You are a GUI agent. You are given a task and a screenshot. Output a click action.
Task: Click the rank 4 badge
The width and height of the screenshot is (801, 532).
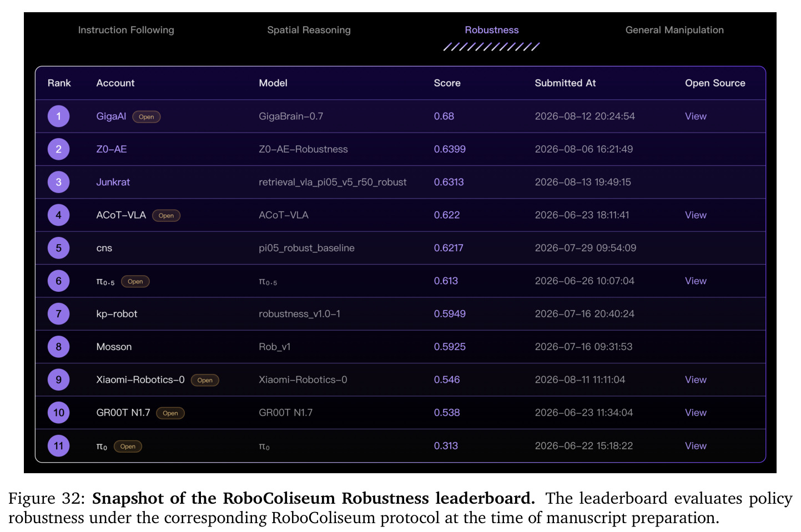tap(58, 215)
